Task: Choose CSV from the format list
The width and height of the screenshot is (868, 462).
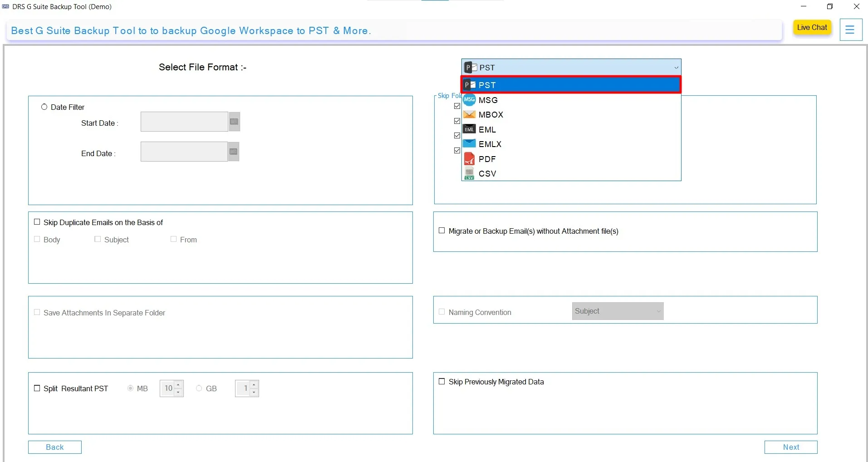Action: point(571,173)
